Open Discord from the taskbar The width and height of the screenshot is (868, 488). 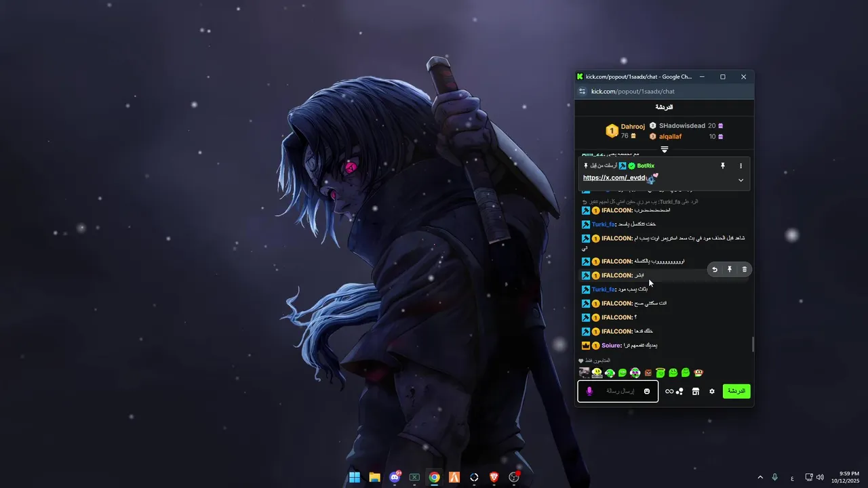tap(395, 477)
